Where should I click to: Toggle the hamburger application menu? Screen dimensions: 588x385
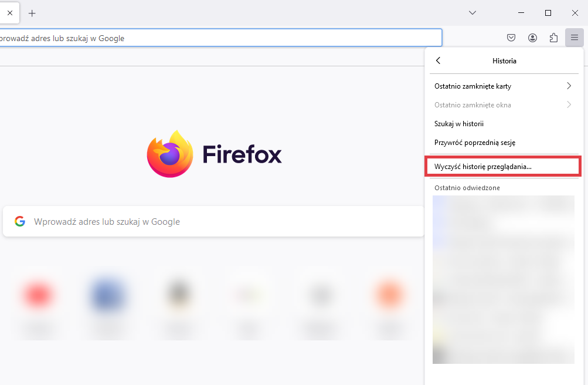point(575,38)
